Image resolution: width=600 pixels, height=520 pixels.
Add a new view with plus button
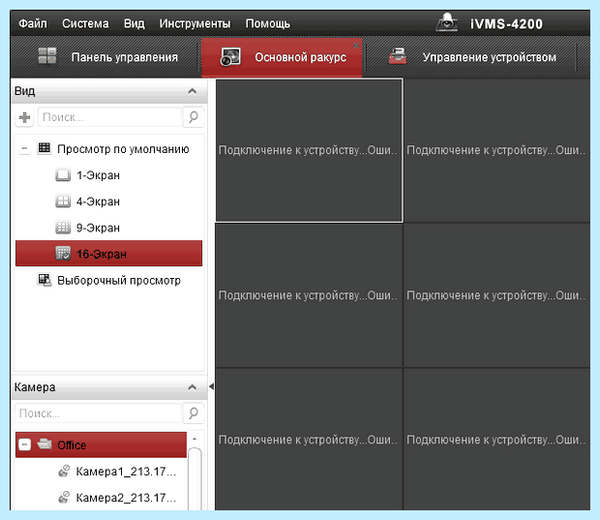point(24,117)
